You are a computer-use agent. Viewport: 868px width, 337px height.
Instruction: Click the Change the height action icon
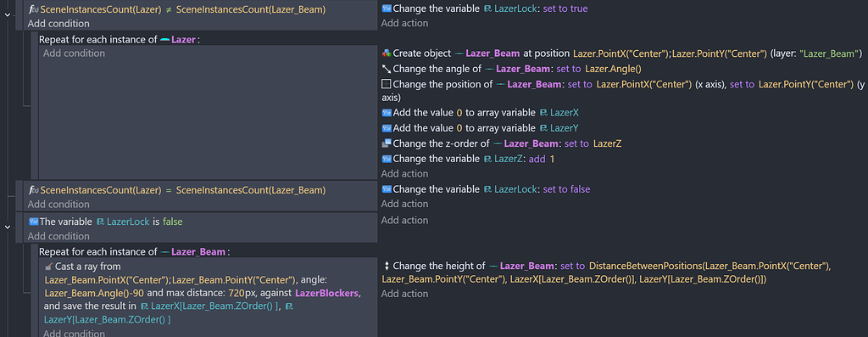[387, 266]
